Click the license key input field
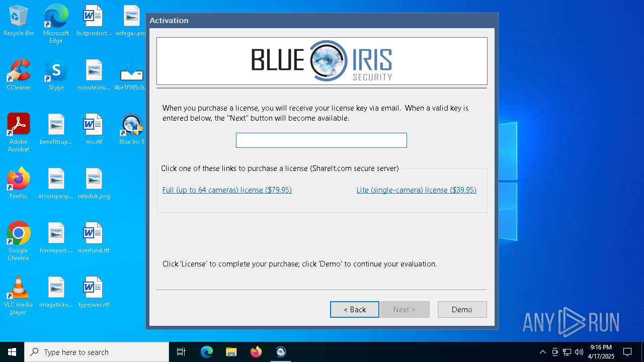This screenshot has width=644, height=362. pyautogui.click(x=321, y=140)
